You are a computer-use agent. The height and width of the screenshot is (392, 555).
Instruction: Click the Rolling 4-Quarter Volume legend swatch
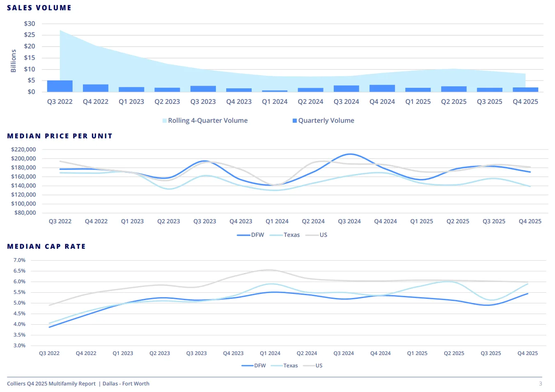point(165,121)
